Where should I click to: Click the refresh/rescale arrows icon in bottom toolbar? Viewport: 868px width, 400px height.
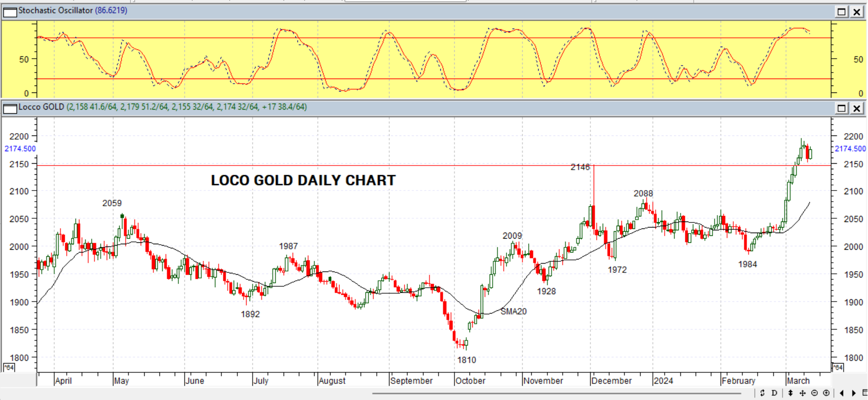(763, 393)
